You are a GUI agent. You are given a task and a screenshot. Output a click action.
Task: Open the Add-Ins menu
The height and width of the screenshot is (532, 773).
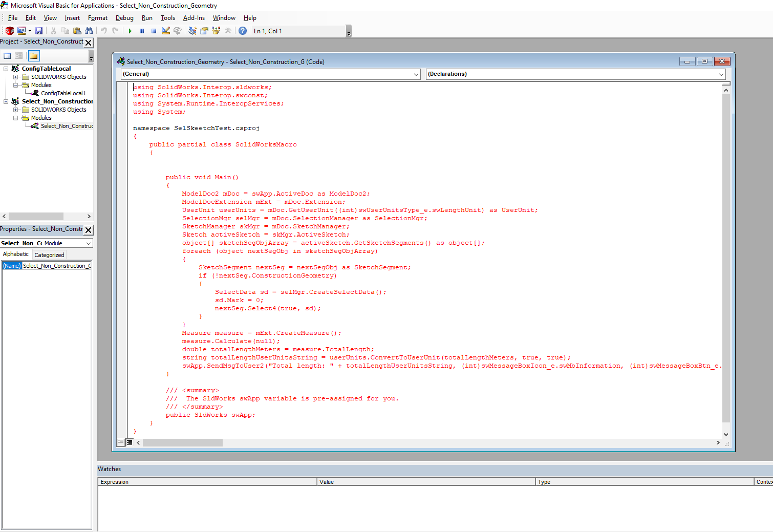pyautogui.click(x=194, y=18)
